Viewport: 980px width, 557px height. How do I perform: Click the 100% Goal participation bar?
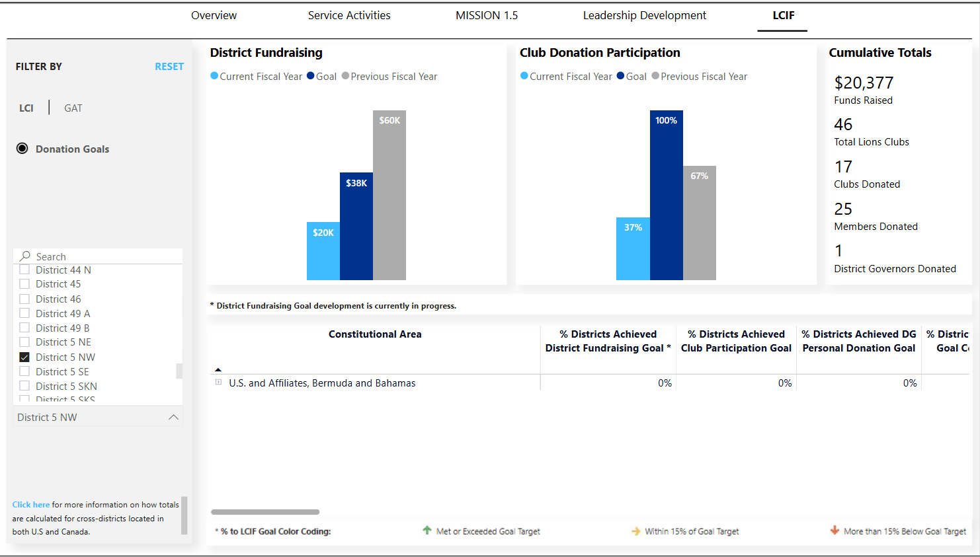pos(667,195)
